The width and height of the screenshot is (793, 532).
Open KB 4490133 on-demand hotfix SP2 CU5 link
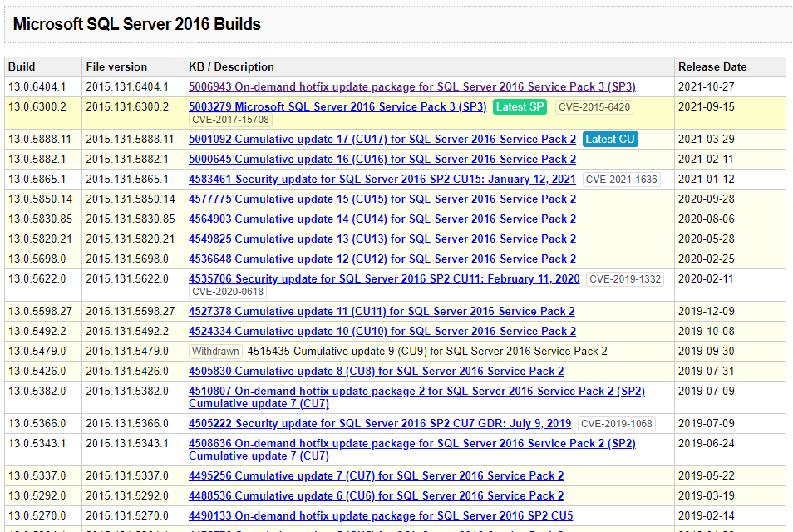click(x=381, y=516)
